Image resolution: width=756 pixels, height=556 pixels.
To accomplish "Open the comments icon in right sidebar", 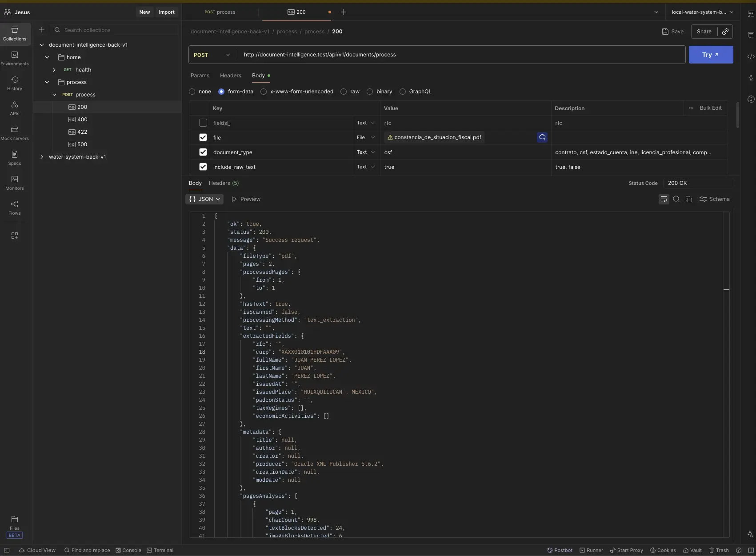I will pyautogui.click(x=751, y=35).
